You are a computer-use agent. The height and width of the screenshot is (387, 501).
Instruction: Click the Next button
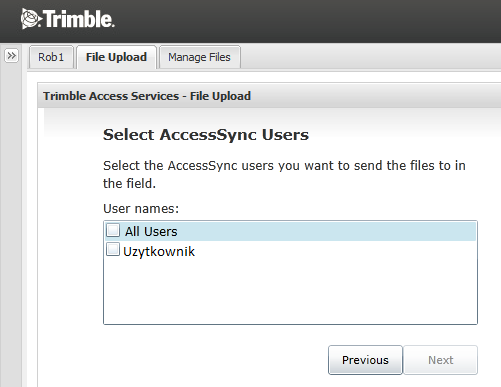coord(440,360)
